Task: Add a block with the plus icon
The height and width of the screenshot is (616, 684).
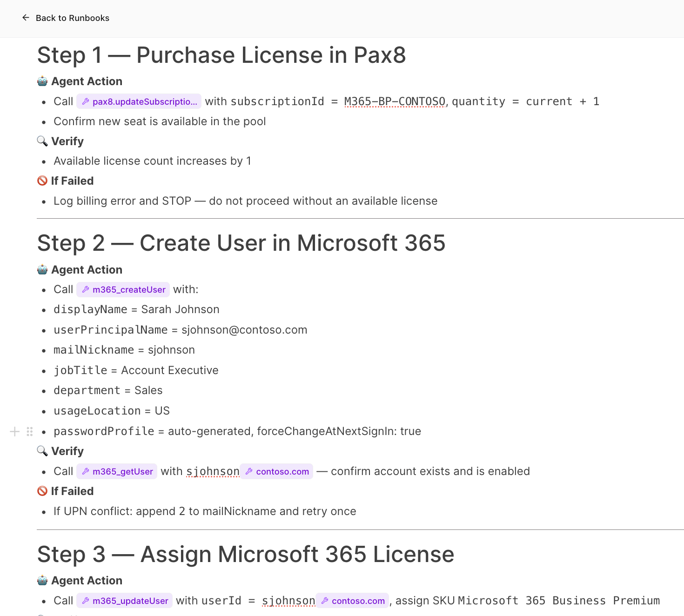Action: (x=15, y=431)
